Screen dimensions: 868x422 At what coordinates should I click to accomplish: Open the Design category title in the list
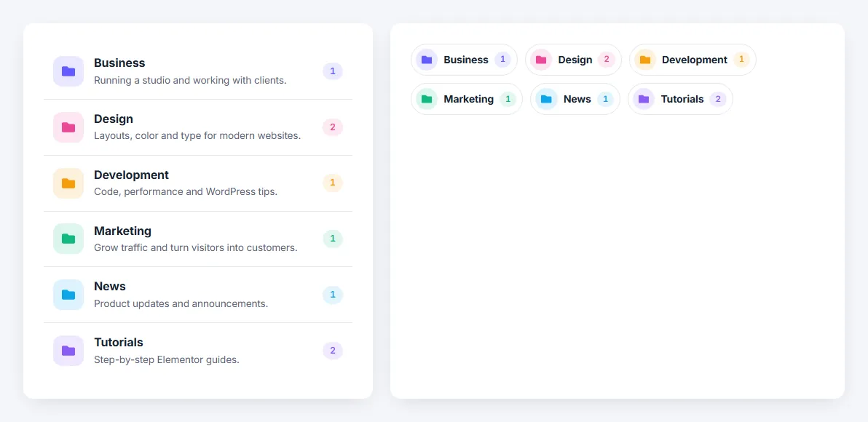114,119
